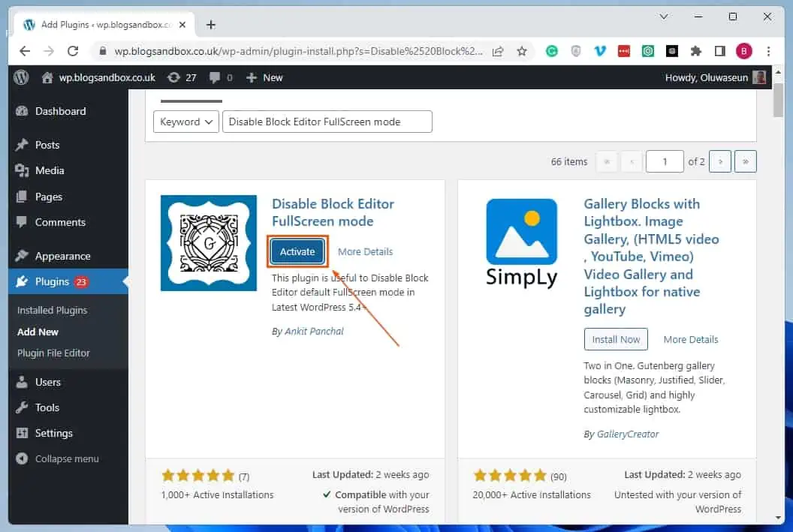Screen dimensions: 793x532
Task: Click the green circular extension icon
Action: click(x=648, y=51)
